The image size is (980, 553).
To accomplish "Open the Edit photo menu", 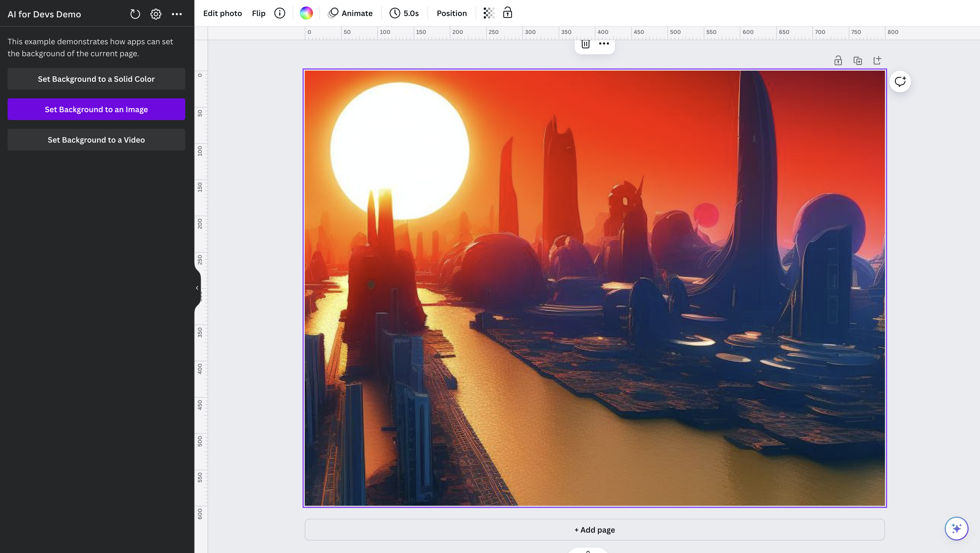I will coord(222,13).
